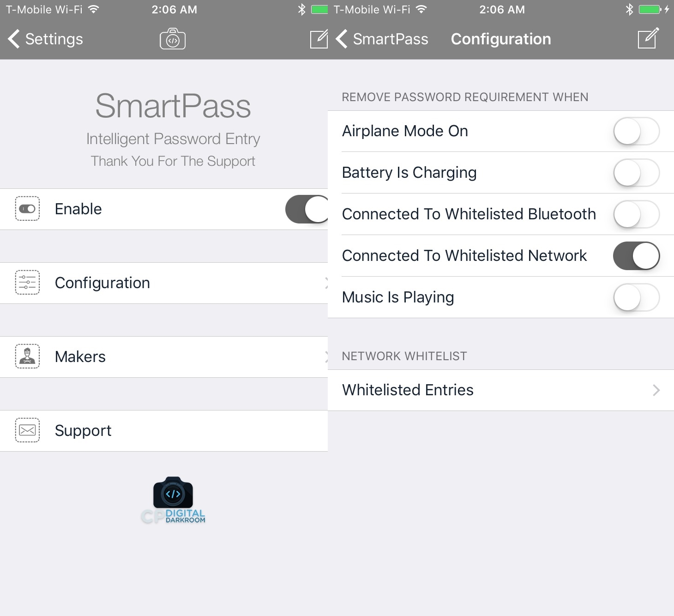Viewport: 674px width, 616px height.
Task: Tap Battery Is Charging label
Action: tap(409, 173)
